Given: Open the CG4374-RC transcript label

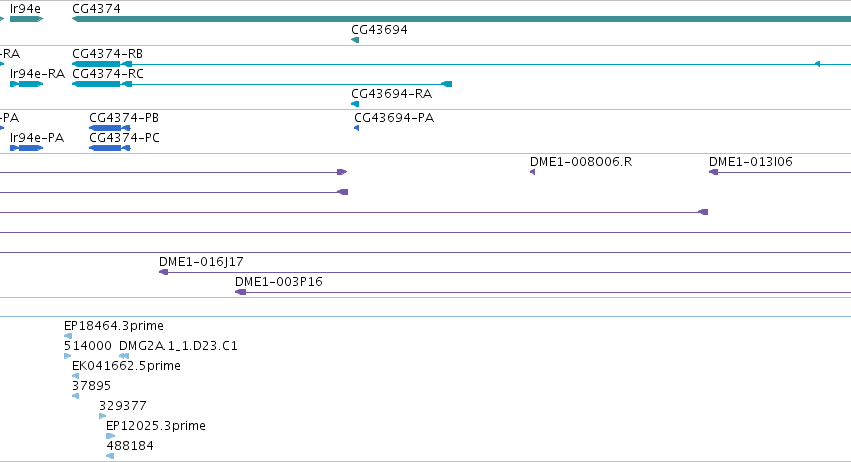Looking at the screenshot, I should pyautogui.click(x=108, y=74).
